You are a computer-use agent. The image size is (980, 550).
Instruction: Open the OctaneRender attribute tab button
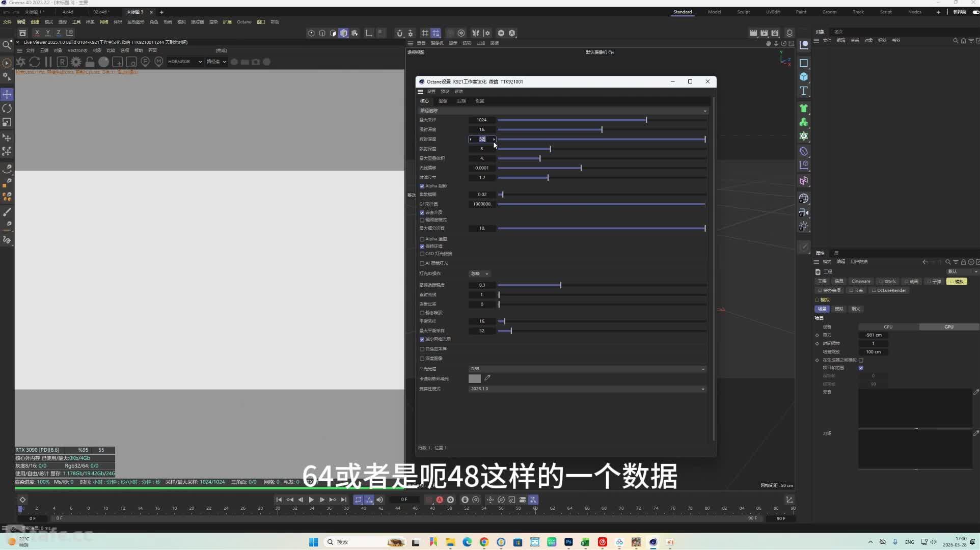click(888, 290)
